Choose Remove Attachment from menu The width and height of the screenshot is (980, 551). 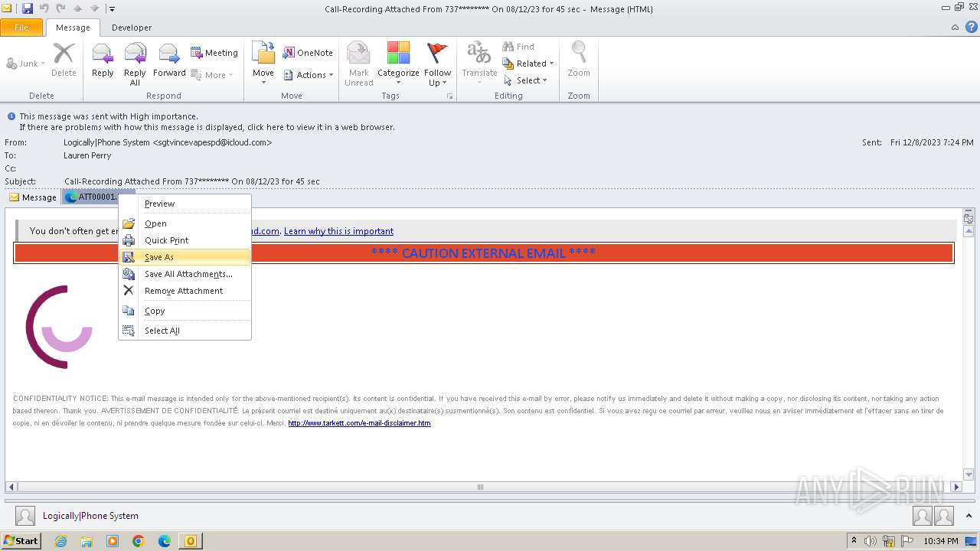coord(185,291)
